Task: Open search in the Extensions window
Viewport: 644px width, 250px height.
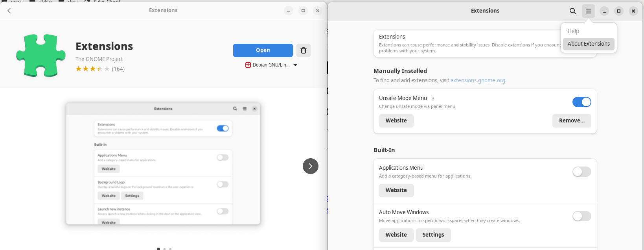Action: 572,11
